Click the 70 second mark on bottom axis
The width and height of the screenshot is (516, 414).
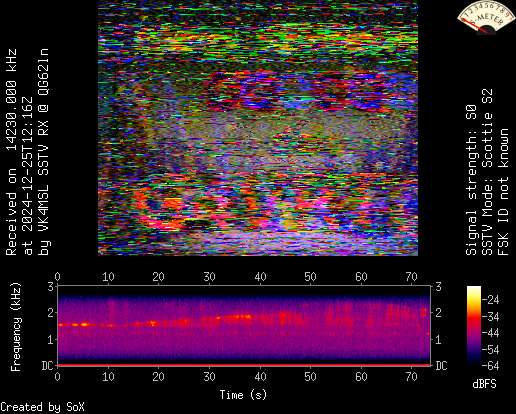click(x=411, y=377)
